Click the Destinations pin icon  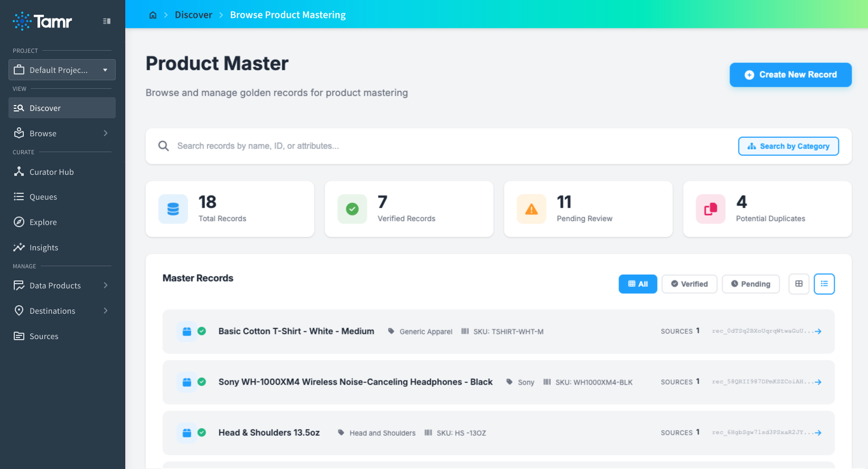pyautogui.click(x=19, y=311)
